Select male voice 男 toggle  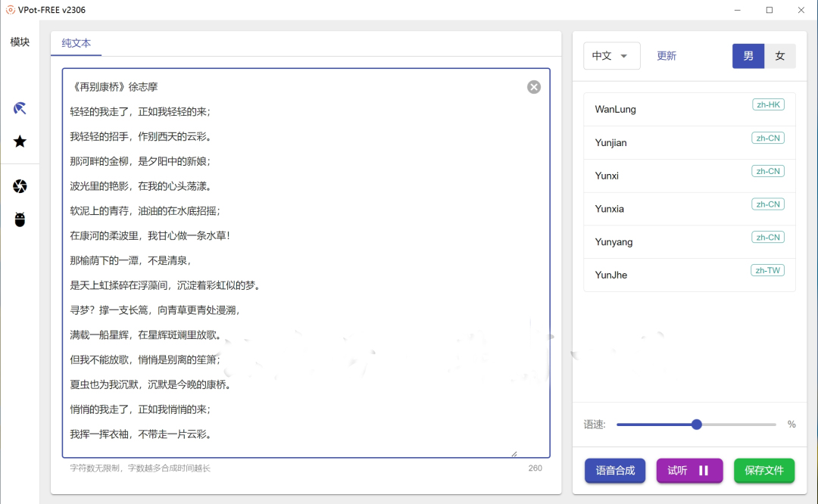tap(748, 56)
